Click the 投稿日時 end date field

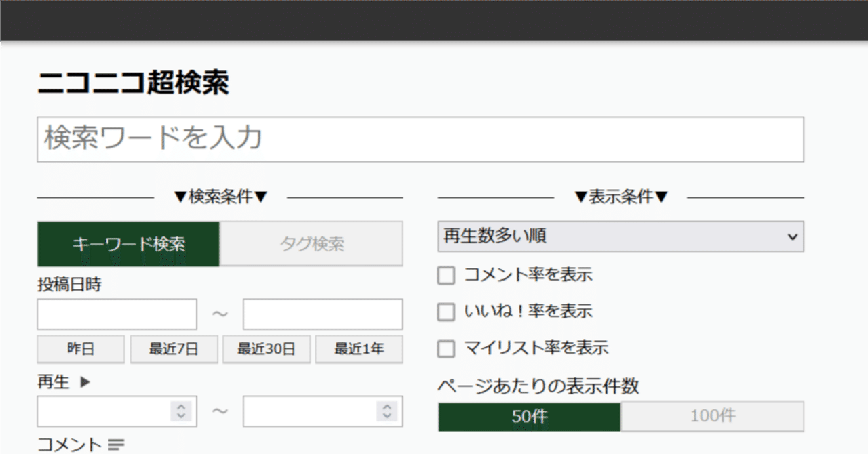323,314
